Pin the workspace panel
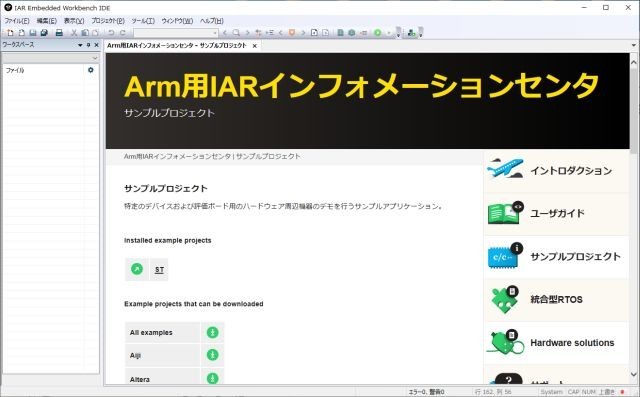Image resolution: width=640 pixels, height=397 pixels. (89, 45)
